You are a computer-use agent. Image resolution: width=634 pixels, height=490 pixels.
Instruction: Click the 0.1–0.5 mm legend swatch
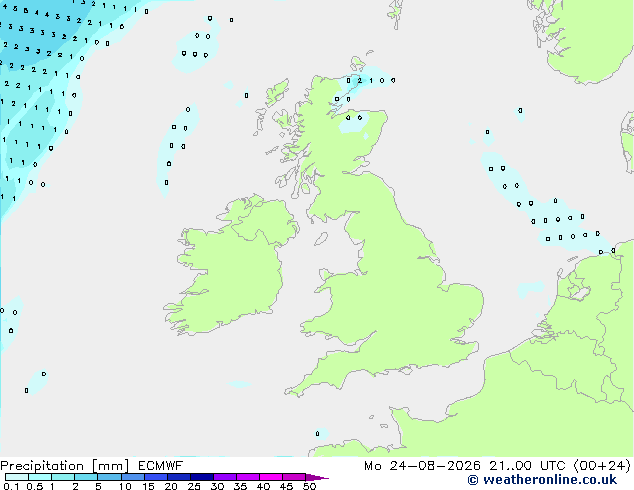17,477
